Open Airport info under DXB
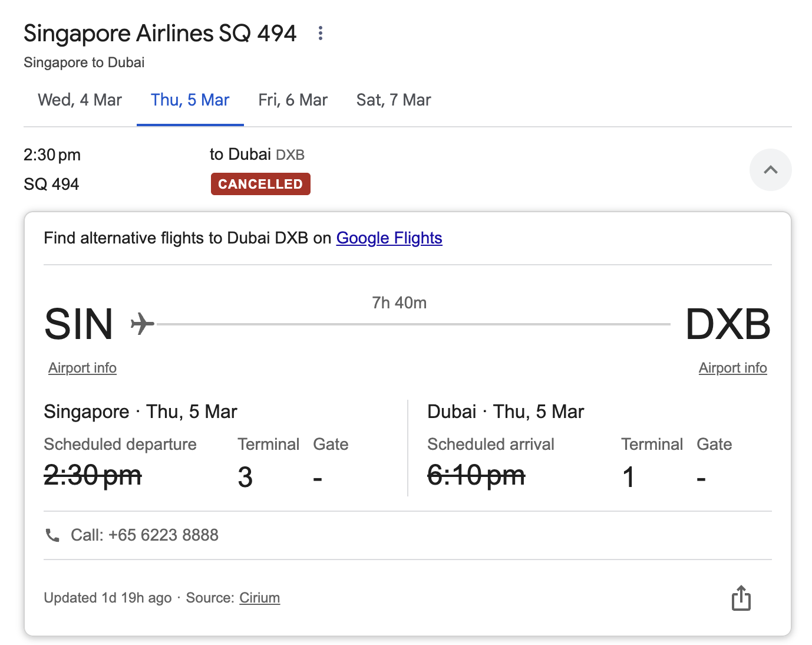 tap(733, 368)
